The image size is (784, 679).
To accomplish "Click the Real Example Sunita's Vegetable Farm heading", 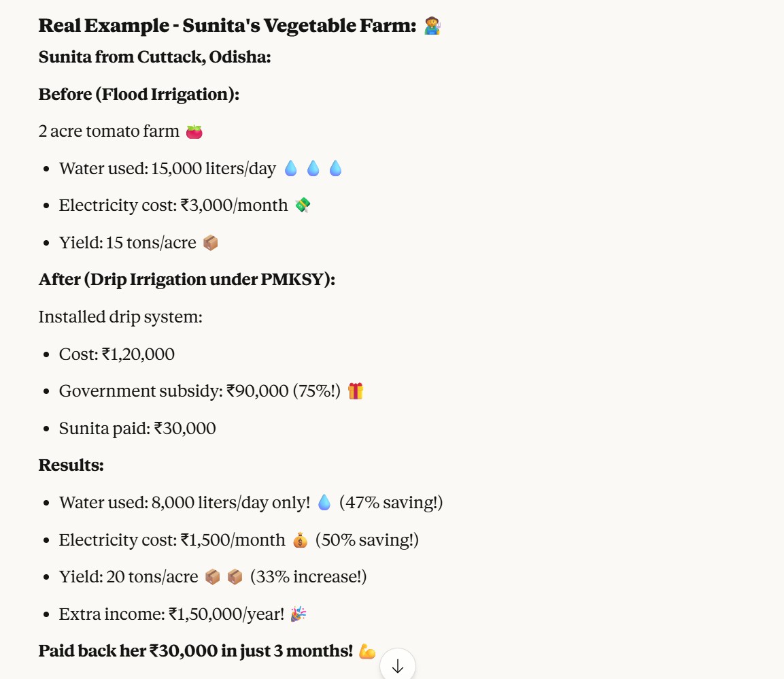I will point(227,26).
